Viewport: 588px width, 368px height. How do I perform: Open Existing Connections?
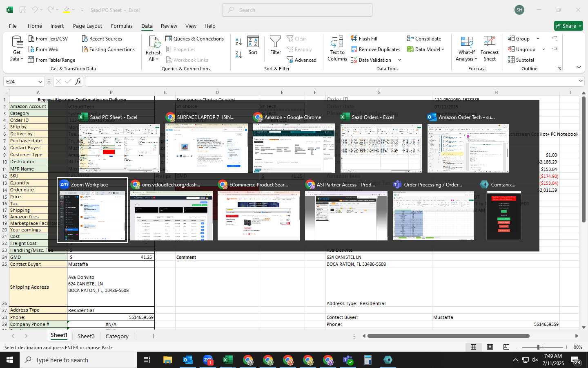108,49
